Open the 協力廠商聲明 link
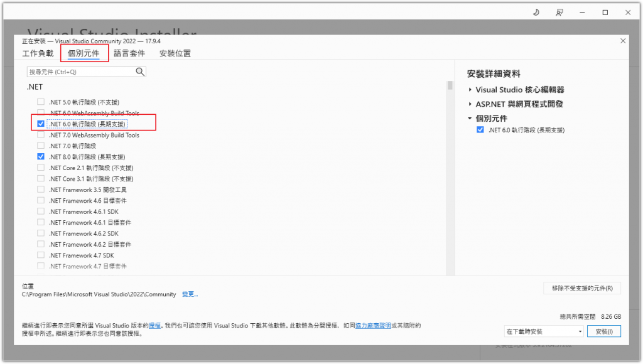Viewport: 643px width, 364px height. click(373, 326)
